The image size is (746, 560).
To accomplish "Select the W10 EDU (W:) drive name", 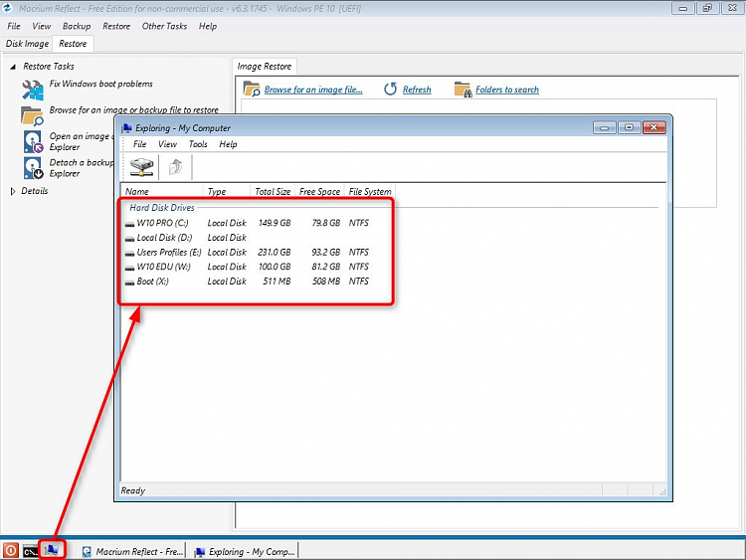I will point(164,267).
